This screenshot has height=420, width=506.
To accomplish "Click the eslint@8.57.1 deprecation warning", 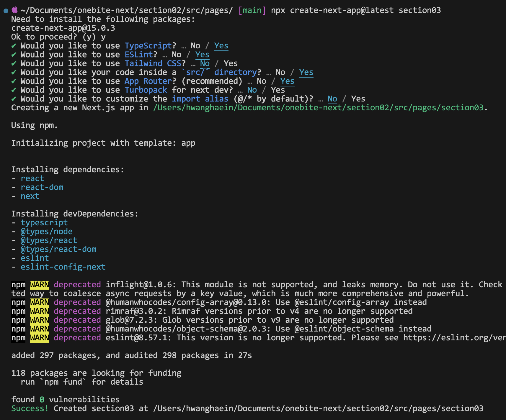I will tap(306, 338).
